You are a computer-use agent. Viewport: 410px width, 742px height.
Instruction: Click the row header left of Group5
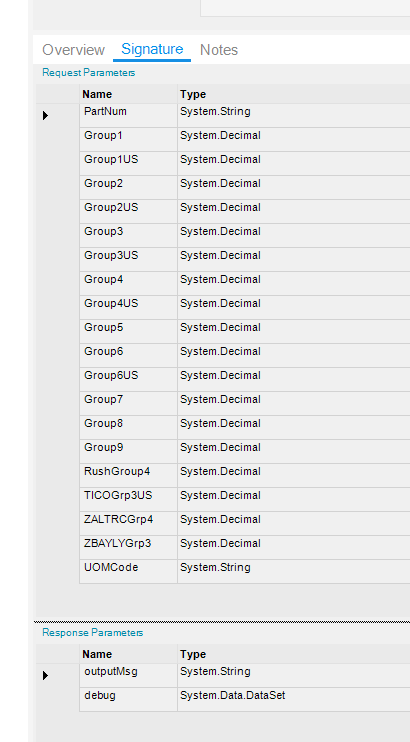click(x=57, y=331)
